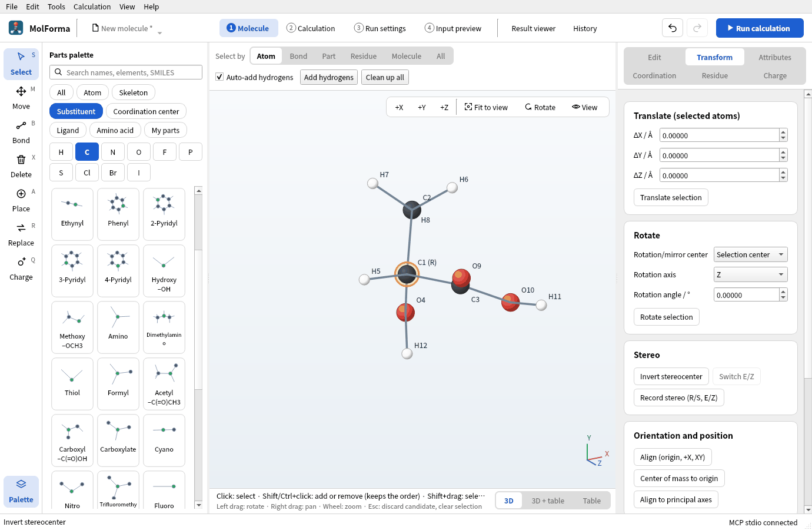Screen dimensions: 812x530
Task: Select the Cyano substituent
Action: [x=164, y=440]
